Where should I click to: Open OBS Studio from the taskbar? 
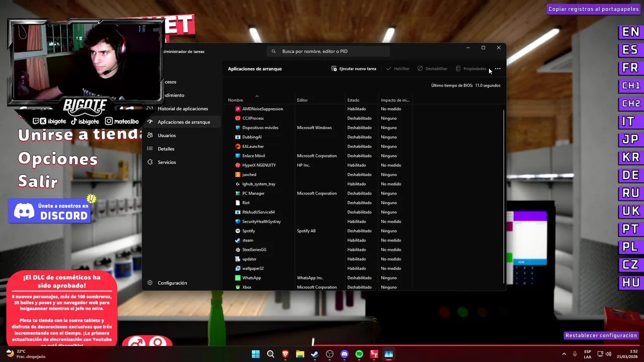click(330, 354)
